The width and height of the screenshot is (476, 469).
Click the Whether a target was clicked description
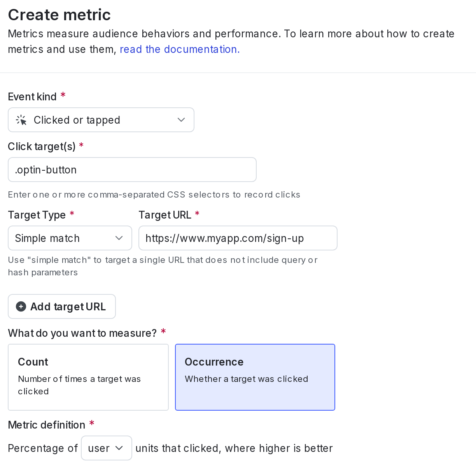click(x=246, y=379)
